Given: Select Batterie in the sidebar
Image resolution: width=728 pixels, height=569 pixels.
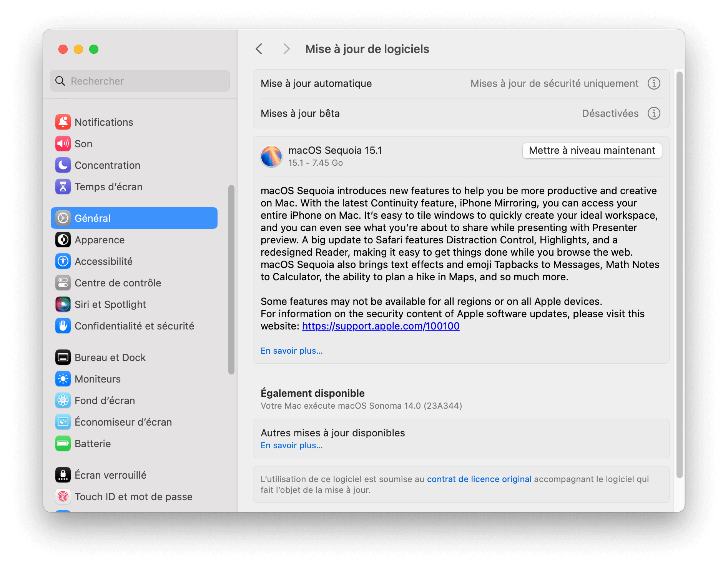Looking at the screenshot, I should pos(134,443).
